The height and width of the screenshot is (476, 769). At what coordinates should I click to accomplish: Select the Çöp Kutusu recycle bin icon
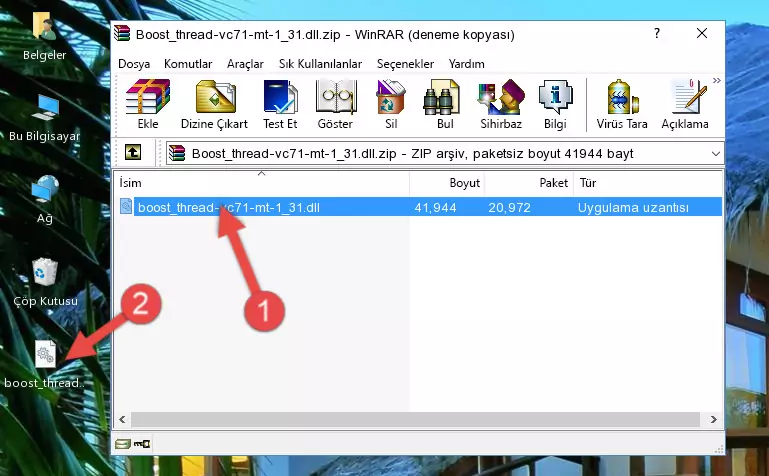tap(45, 282)
